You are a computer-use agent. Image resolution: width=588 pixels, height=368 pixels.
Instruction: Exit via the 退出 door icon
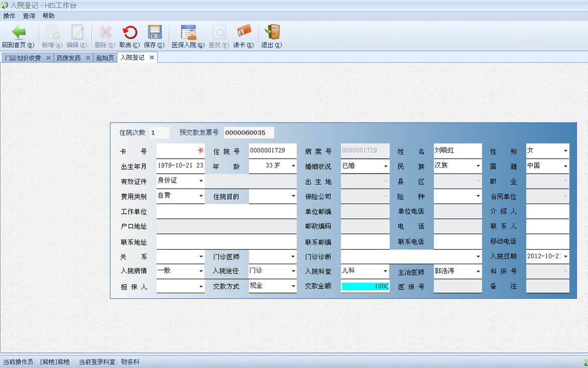pyautogui.click(x=272, y=32)
